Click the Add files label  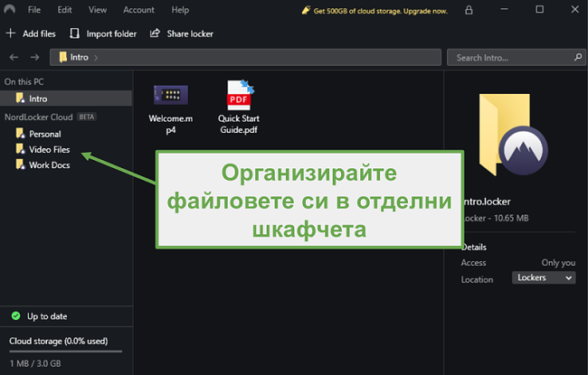(39, 33)
